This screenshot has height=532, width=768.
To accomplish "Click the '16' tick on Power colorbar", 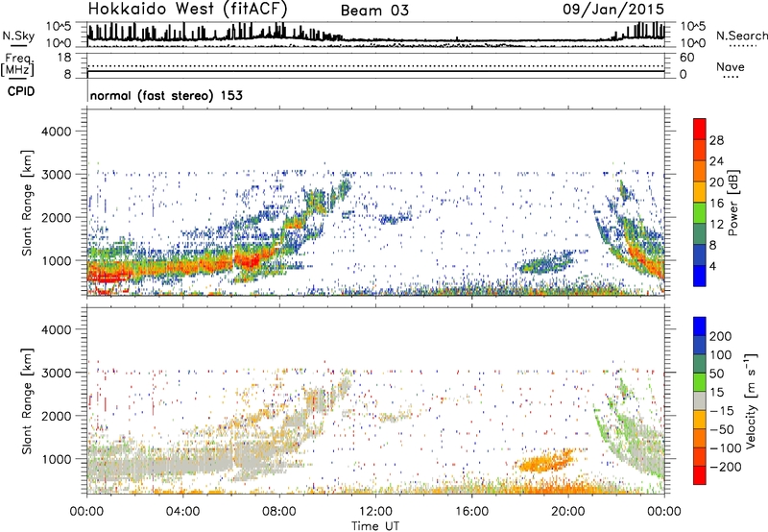I will click(716, 204).
